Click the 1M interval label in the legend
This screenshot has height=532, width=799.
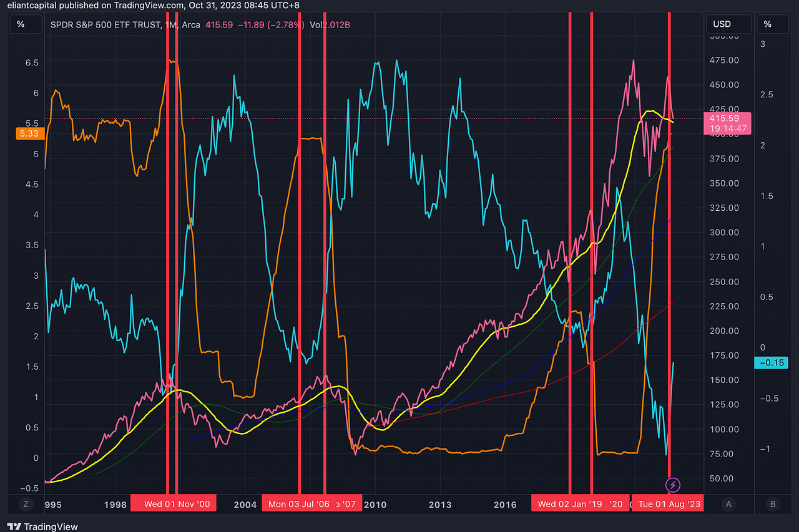point(170,25)
